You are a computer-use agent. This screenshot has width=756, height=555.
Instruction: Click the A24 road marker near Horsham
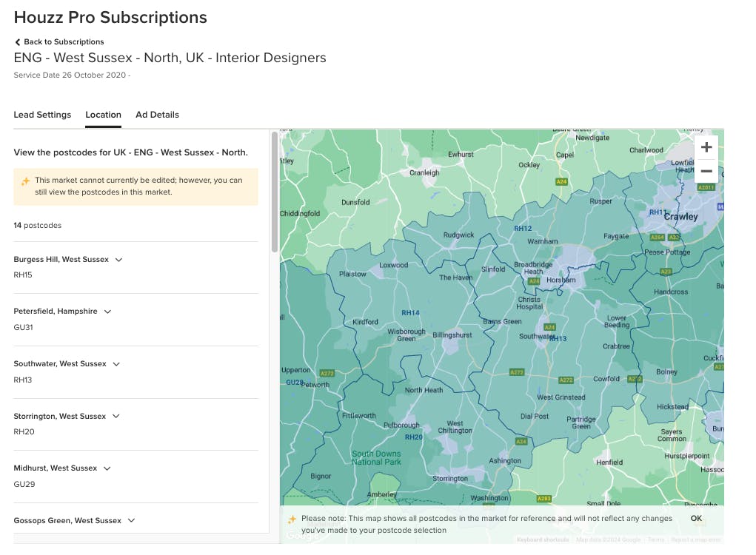coord(534,281)
